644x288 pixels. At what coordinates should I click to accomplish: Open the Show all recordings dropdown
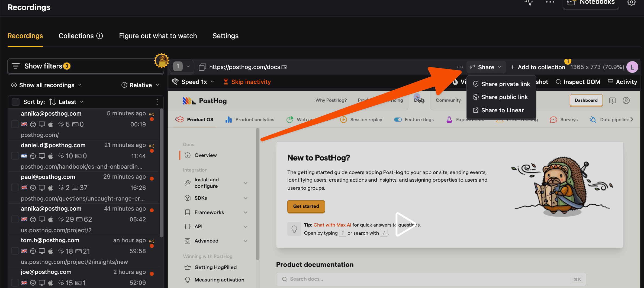46,85
